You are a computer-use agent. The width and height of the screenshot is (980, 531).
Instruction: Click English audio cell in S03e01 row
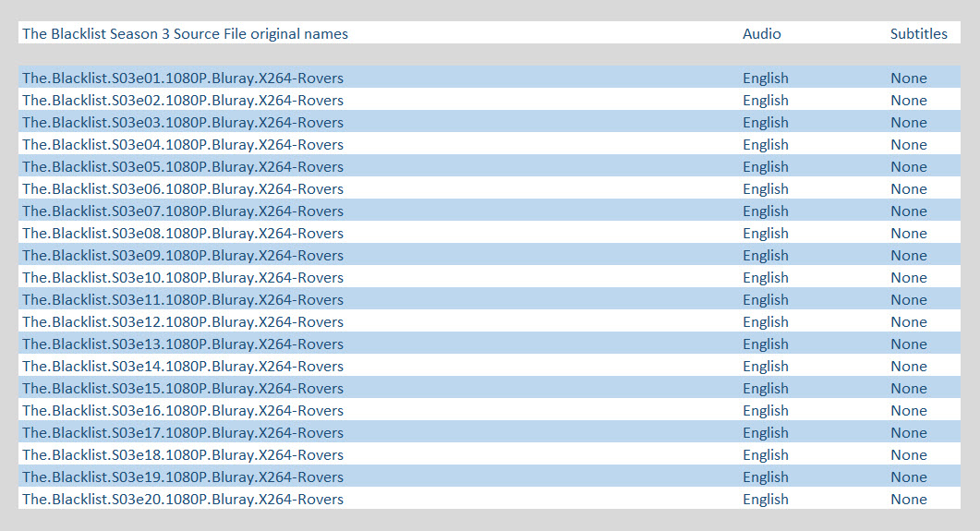pyautogui.click(x=766, y=78)
